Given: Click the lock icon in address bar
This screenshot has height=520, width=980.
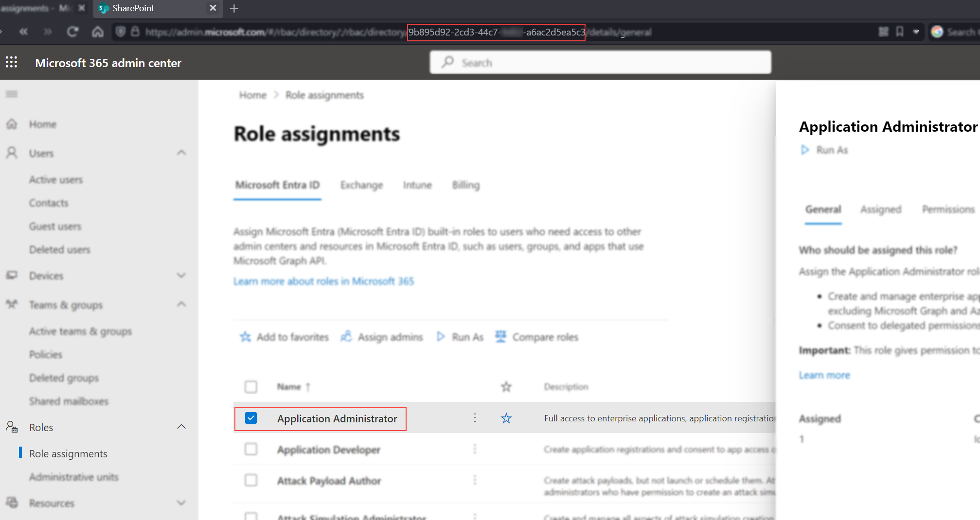Looking at the screenshot, I should coord(135,32).
